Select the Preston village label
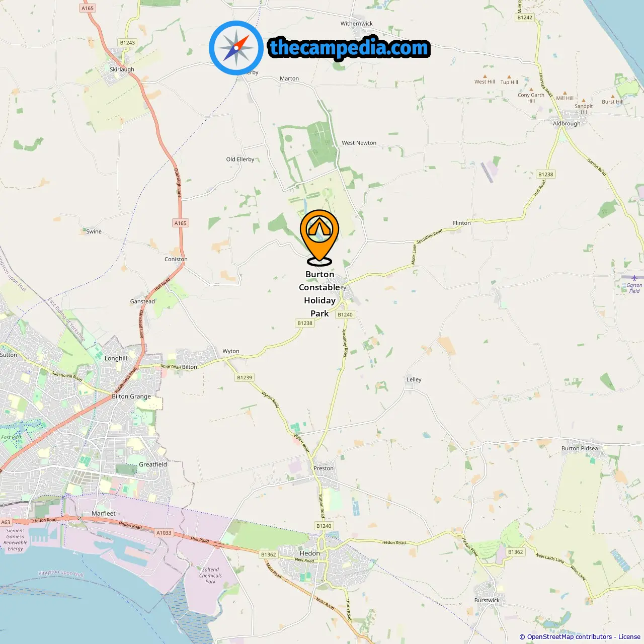This screenshot has width=644, height=644. coord(324,468)
